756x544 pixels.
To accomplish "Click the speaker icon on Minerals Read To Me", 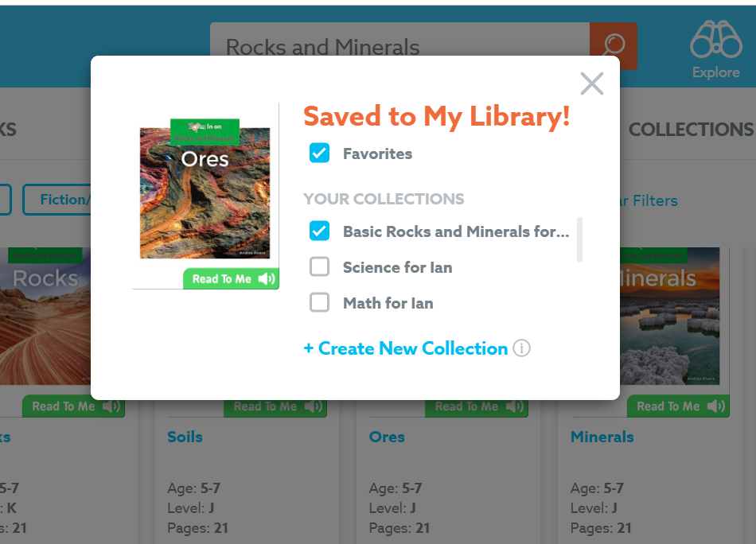I will pos(715,406).
